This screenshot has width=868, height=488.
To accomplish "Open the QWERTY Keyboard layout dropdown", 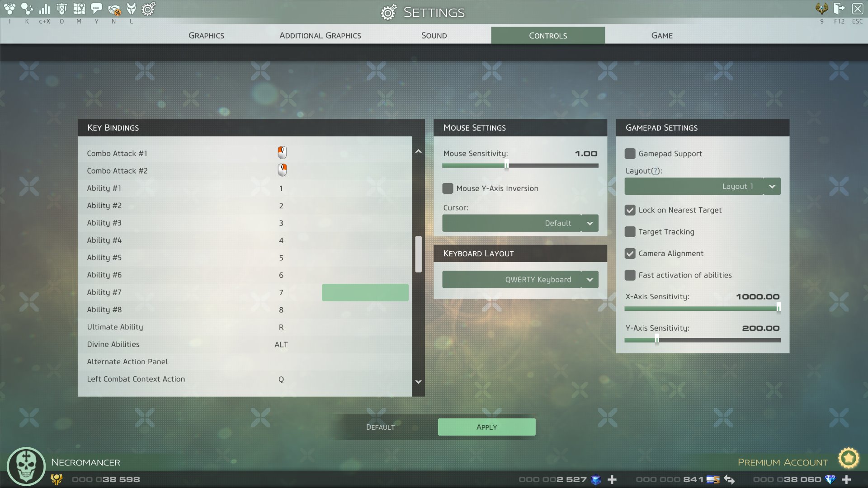I will click(x=520, y=280).
